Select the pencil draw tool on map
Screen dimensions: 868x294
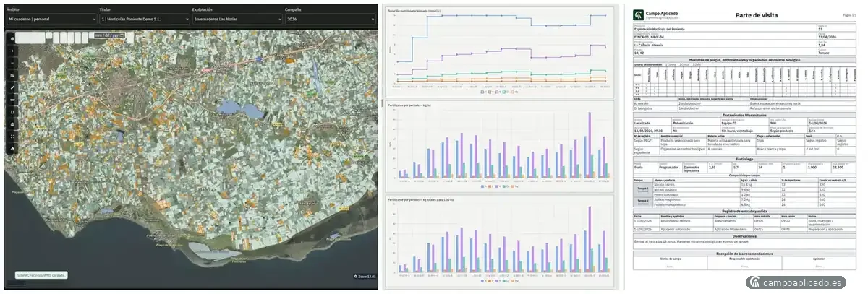[12, 87]
